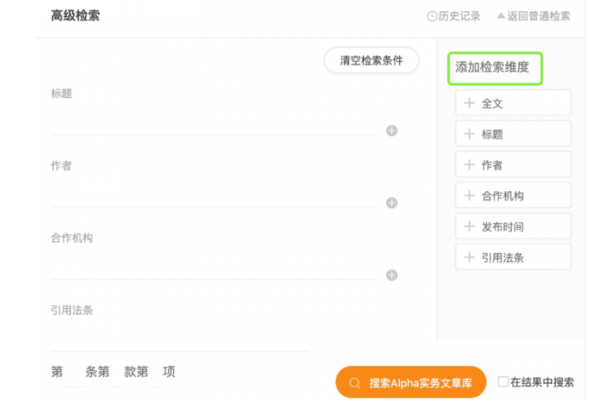This screenshot has width=605, height=410.
Task: Click plus icon beside 标题 field
Action: (x=392, y=130)
